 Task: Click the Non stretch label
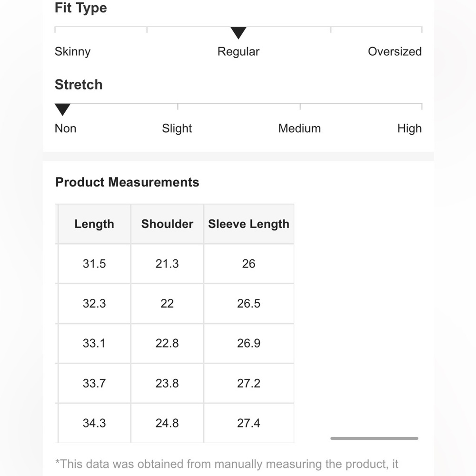point(65,129)
